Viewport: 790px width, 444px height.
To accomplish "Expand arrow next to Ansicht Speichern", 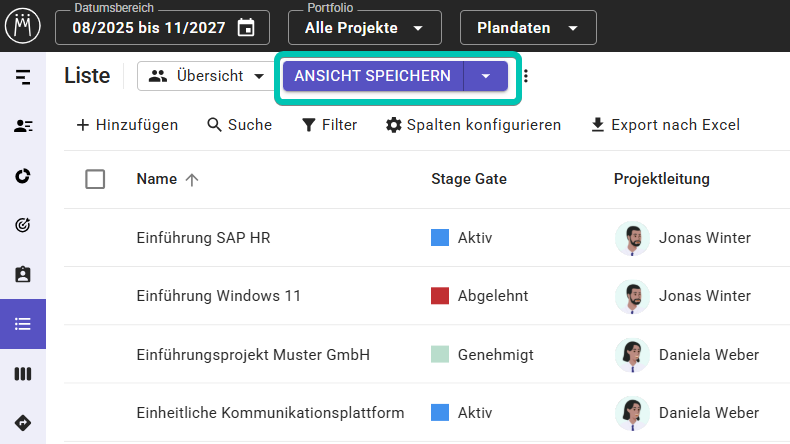I will point(486,76).
